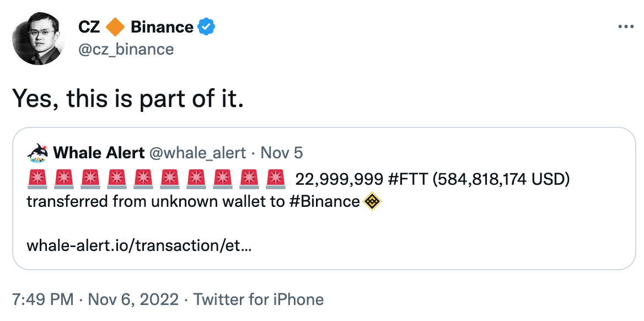The width and height of the screenshot is (644, 321).
Task: Open the @cz_binance handle link
Action: (126, 50)
